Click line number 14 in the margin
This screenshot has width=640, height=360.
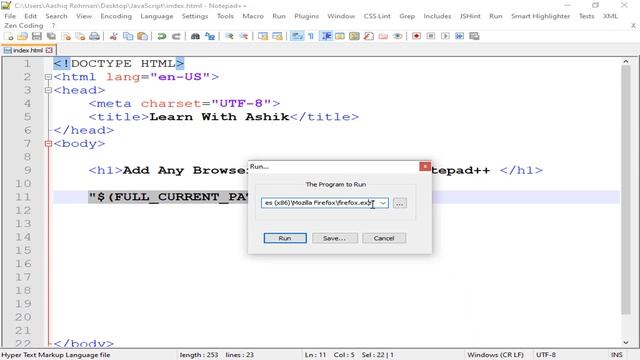pos(23,237)
